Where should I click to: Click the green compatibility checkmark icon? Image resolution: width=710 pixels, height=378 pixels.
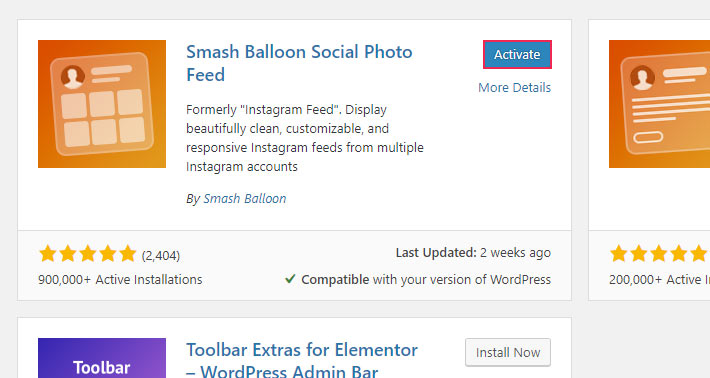tap(290, 279)
